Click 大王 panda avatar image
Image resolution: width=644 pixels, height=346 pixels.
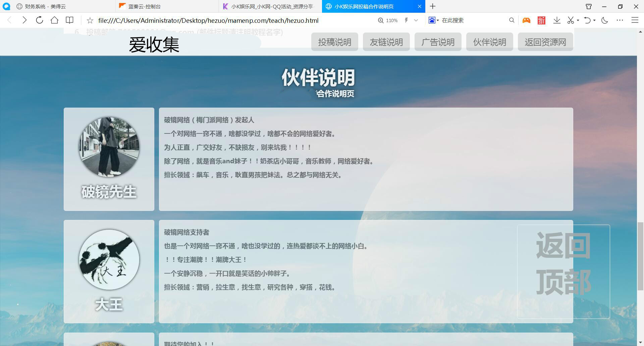click(x=109, y=259)
